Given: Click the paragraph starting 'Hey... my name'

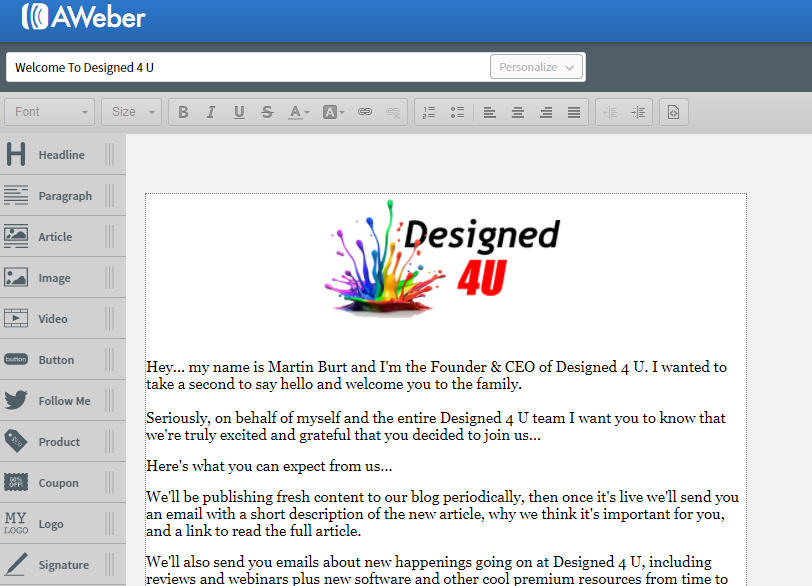Looking at the screenshot, I should [x=437, y=375].
